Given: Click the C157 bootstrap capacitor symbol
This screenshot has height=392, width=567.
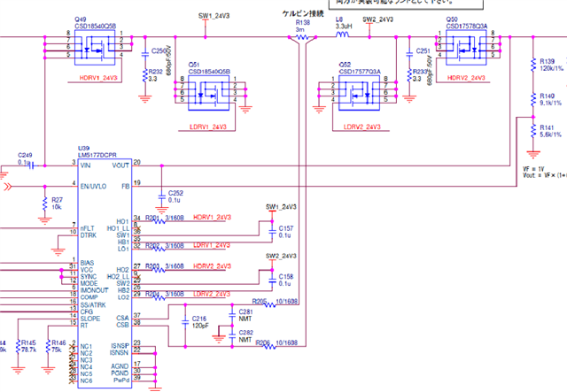Looking at the screenshot, I should click(272, 232).
